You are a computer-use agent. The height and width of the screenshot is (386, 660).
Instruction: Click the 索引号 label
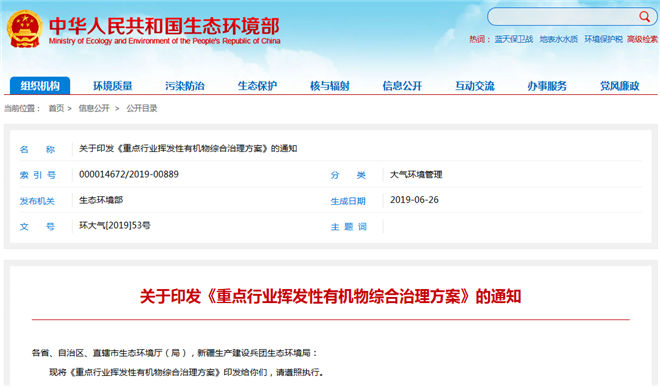point(37,175)
